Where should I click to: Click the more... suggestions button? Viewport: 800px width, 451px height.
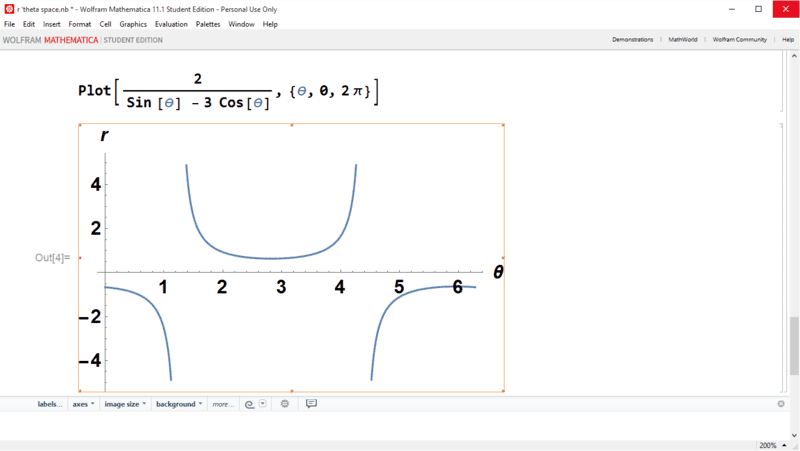(x=223, y=404)
